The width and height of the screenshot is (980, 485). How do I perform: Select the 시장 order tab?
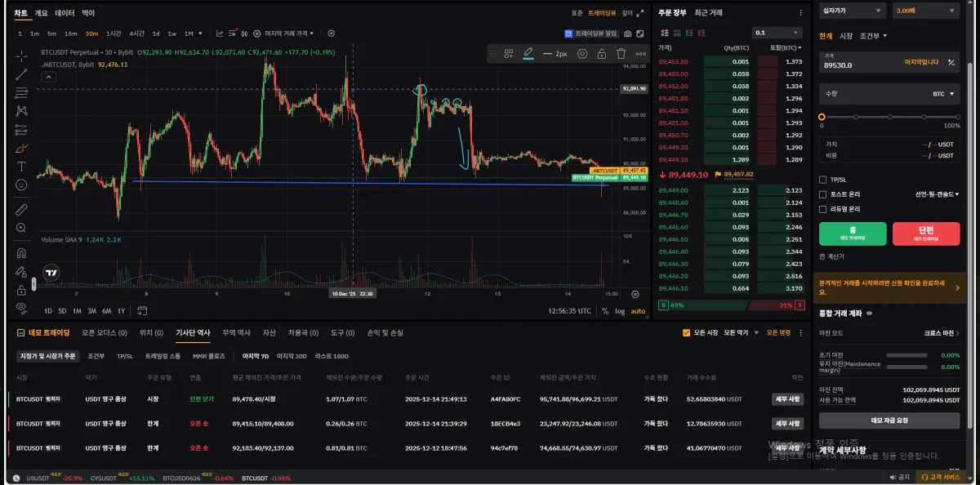[x=846, y=36]
